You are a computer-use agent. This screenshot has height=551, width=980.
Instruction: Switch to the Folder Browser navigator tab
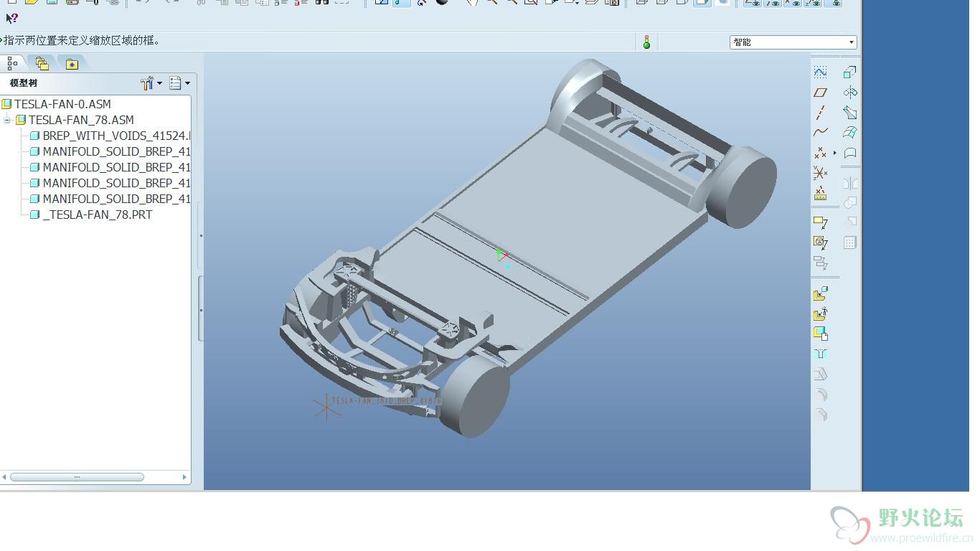point(42,64)
